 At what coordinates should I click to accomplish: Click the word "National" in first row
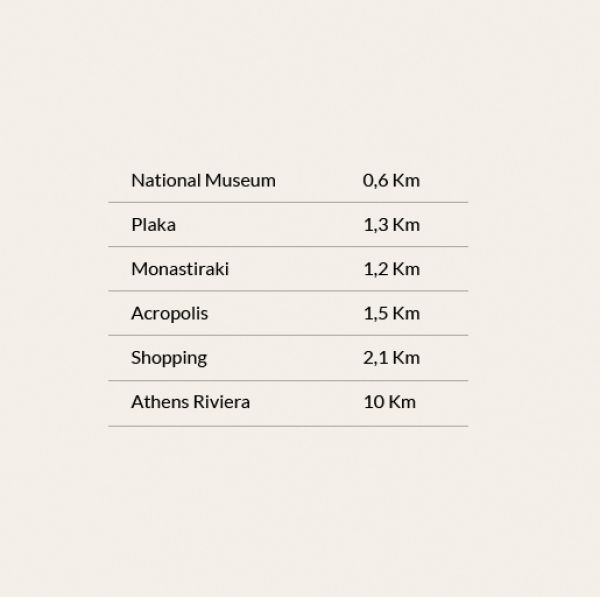(165, 181)
